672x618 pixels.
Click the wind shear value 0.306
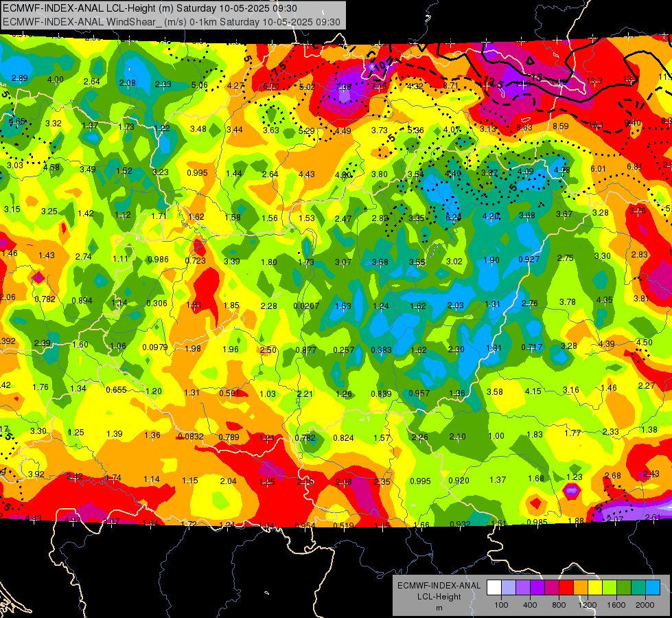tap(157, 304)
